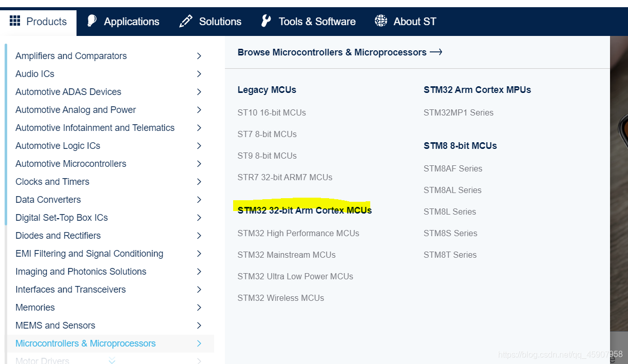Expand the Memories category chevron
The image size is (628, 364).
pyautogui.click(x=199, y=308)
